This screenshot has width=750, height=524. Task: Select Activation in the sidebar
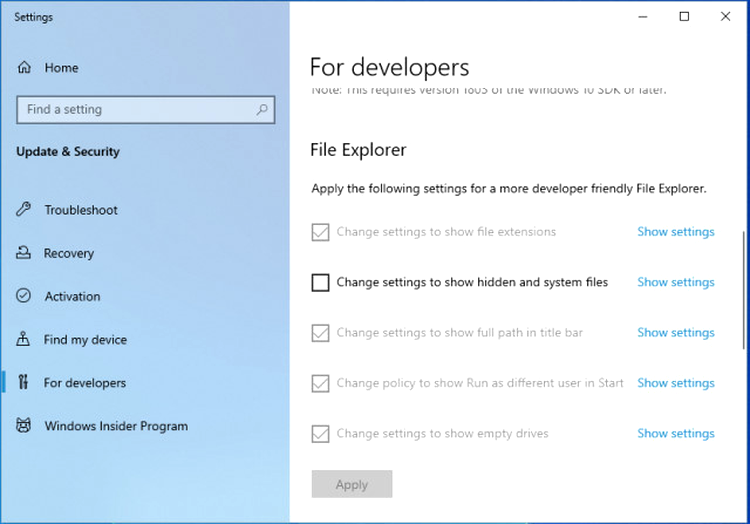tap(72, 296)
